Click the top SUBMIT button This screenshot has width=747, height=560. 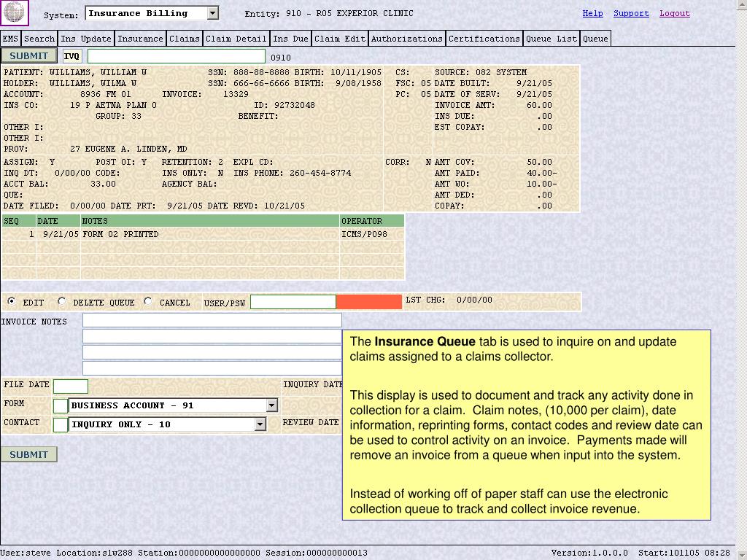coord(28,55)
